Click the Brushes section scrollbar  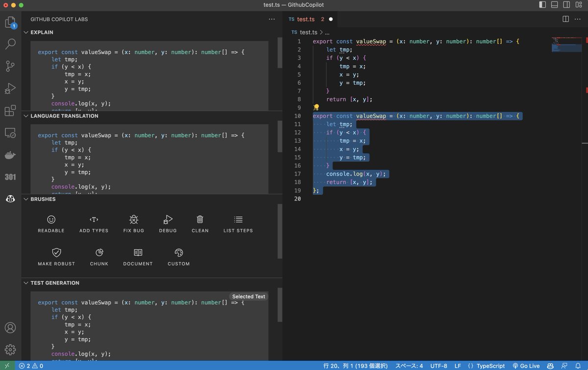280,231
